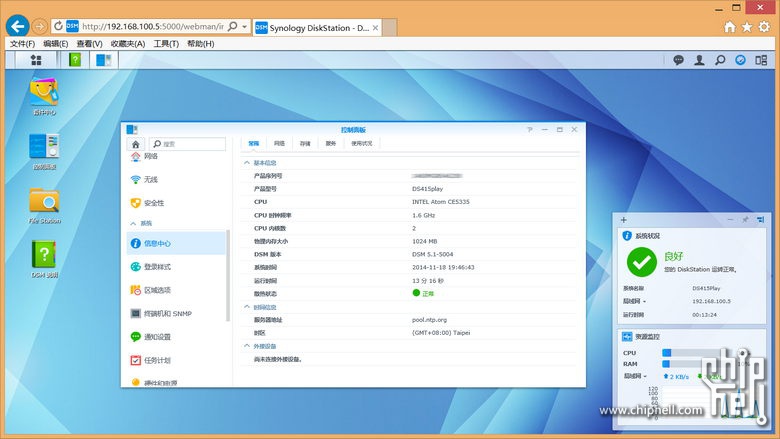Image resolution: width=780 pixels, height=439 pixels.
Task: Minimize the widget panel
Action: (730, 220)
